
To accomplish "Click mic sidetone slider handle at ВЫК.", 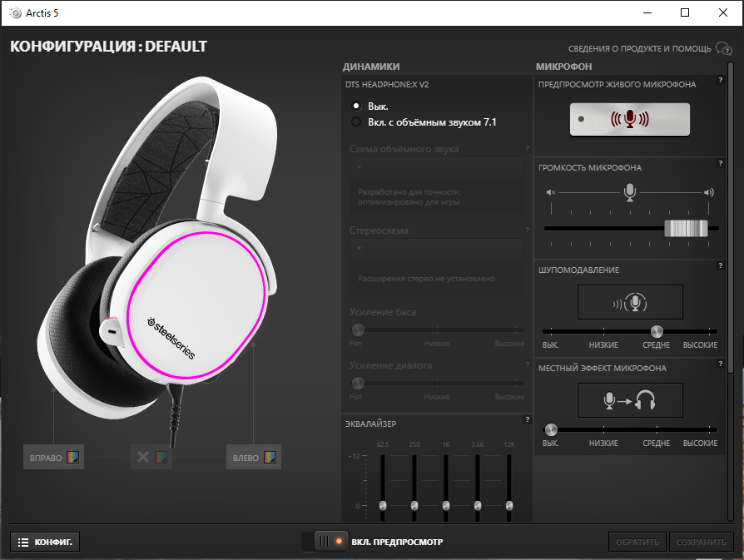I will coord(551,430).
